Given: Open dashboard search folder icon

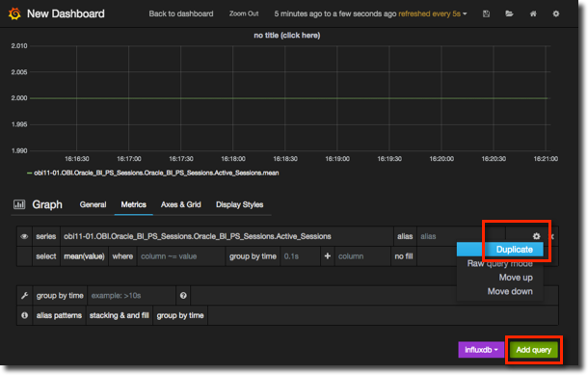Looking at the screenshot, I should point(509,13).
